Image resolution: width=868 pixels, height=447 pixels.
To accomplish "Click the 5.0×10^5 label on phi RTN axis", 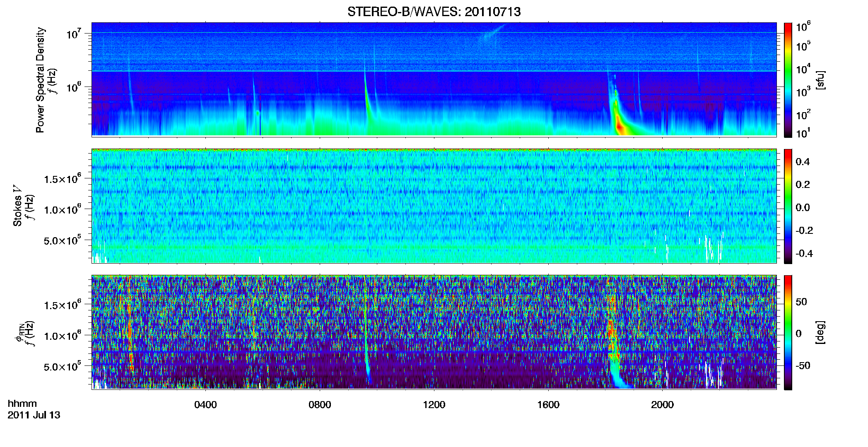I will tap(63, 367).
